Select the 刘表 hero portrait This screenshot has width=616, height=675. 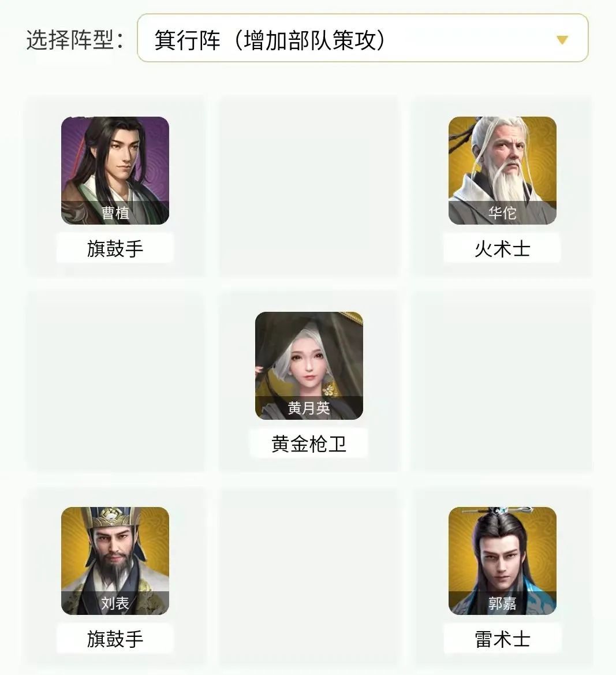pyautogui.click(x=115, y=561)
